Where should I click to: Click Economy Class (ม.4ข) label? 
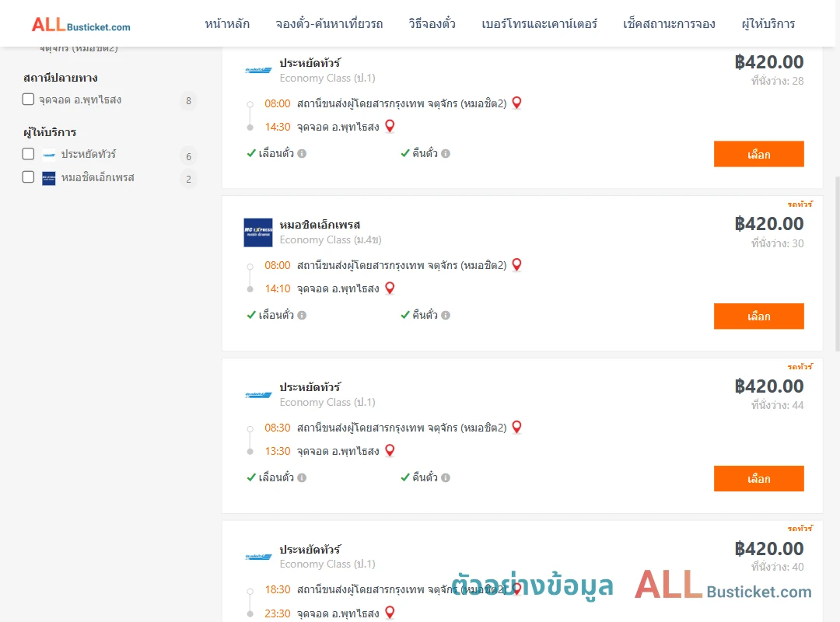[x=331, y=240]
